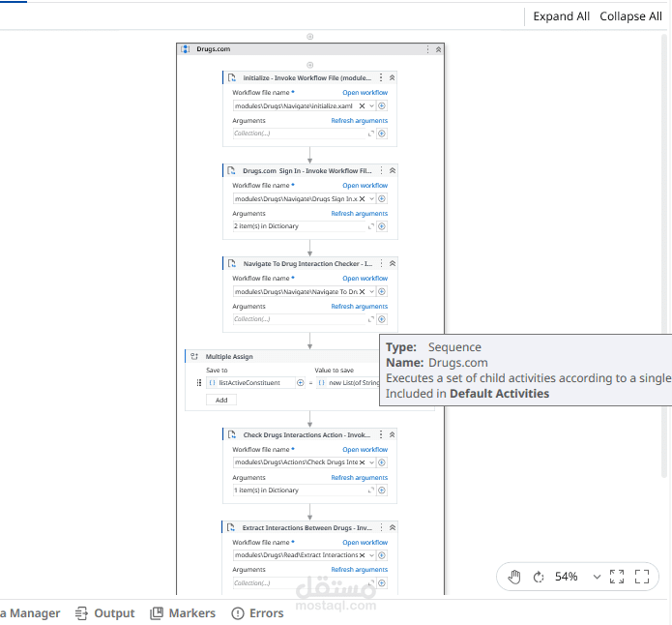Clear the Drugs Sign In workflow path
Image resolution: width=672 pixels, height=625 pixels.
click(x=362, y=198)
